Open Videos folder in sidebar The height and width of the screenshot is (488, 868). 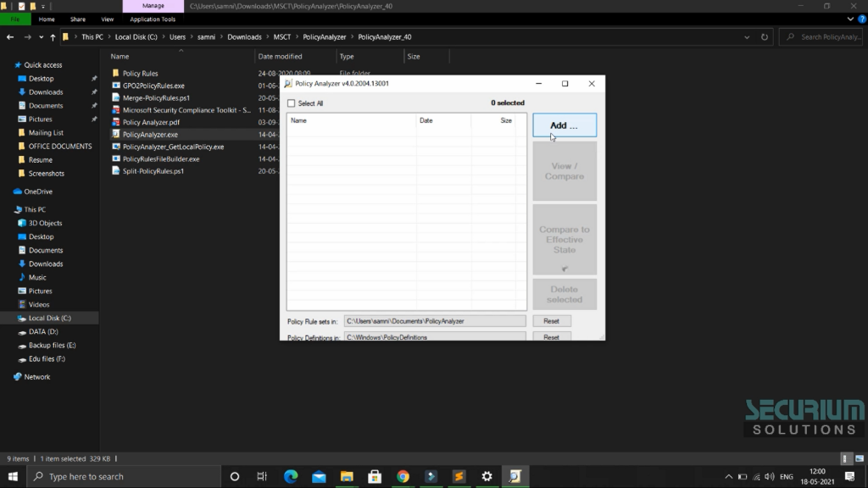point(39,304)
